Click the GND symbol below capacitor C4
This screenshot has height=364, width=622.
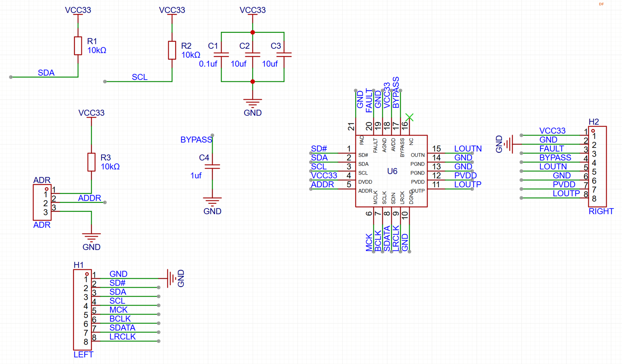coord(212,202)
